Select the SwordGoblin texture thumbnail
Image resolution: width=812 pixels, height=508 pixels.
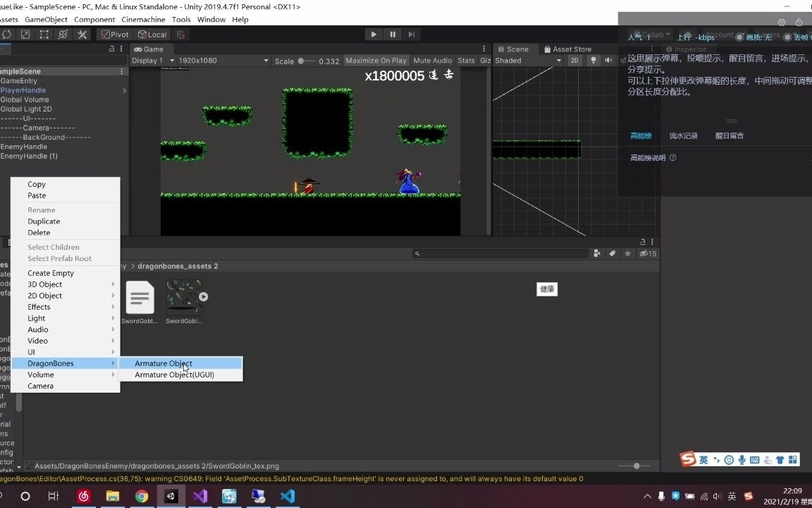(x=183, y=296)
